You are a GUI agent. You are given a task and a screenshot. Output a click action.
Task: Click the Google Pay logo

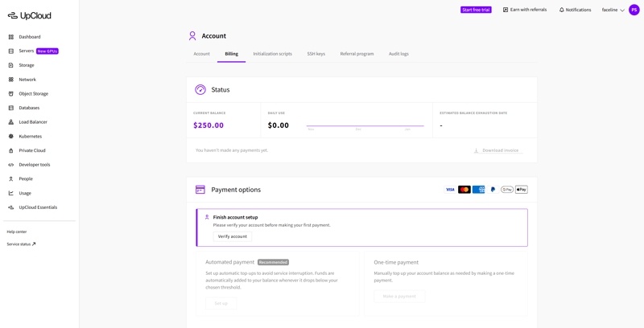(507, 190)
